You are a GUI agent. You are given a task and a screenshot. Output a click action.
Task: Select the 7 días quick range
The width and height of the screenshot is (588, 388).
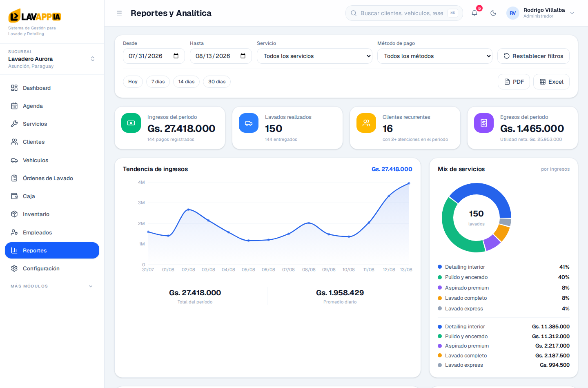[158, 82]
